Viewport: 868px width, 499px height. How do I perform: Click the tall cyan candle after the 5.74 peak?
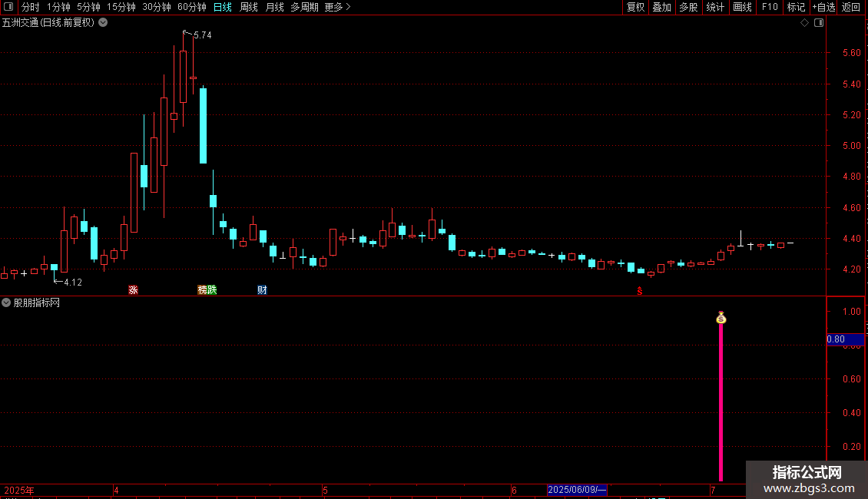203,126
